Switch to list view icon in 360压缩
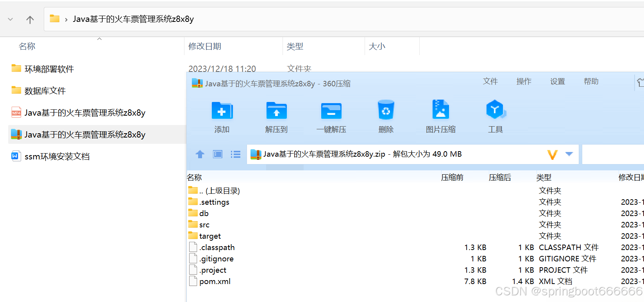644x302 pixels. [x=236, y=154]
